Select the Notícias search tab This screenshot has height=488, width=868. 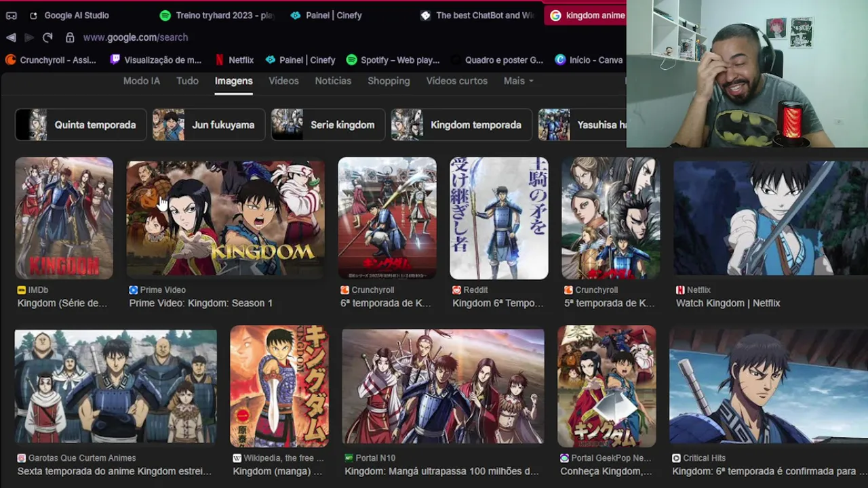[x=333, y=81]
